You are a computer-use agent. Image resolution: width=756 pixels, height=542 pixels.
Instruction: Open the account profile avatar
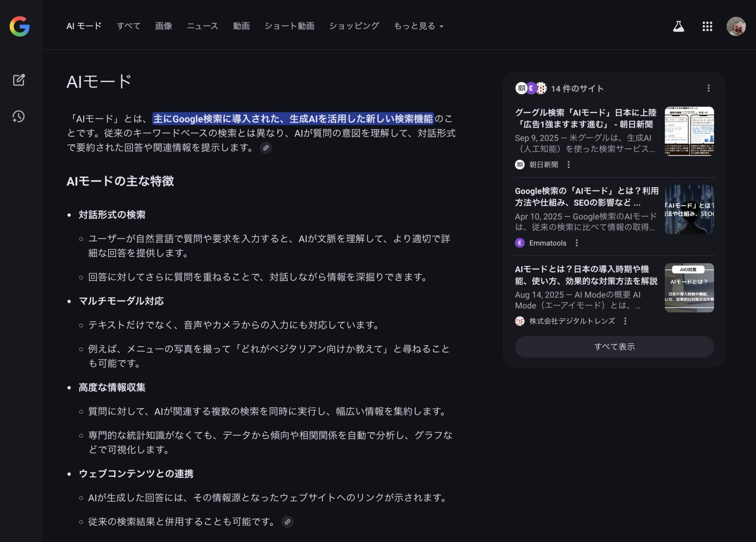736,26
